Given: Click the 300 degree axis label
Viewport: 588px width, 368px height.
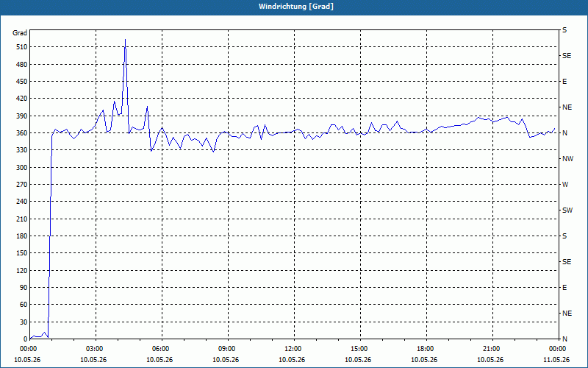Looking at the screenshot, I should tap(22, 168).
